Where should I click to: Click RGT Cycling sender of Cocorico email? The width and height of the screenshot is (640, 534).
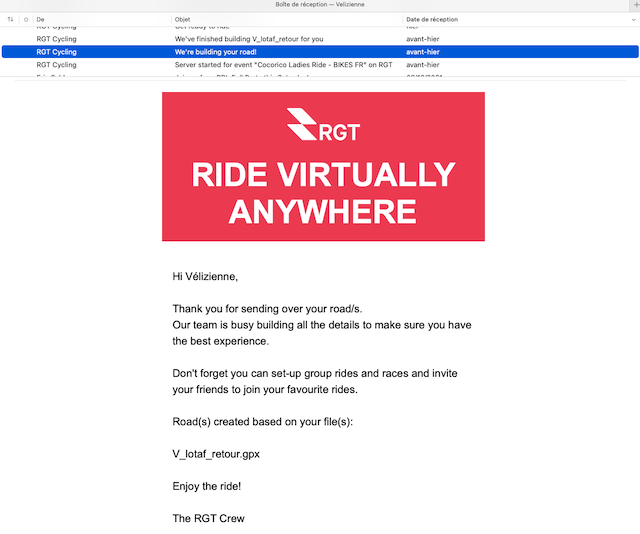click(56, 65)
